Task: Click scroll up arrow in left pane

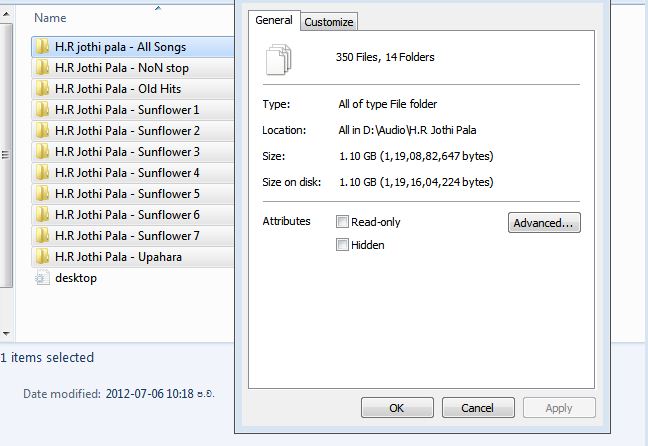Action: [6, 14]
